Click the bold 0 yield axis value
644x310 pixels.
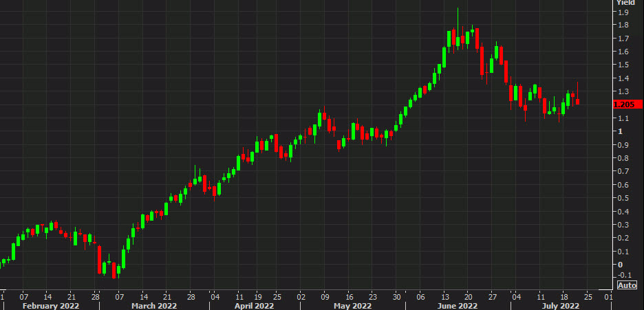click(620, 265)
